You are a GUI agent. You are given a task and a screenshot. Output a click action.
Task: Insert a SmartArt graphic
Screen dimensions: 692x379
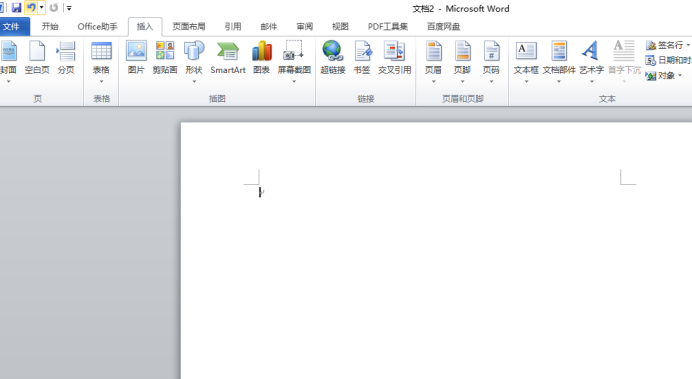[228, 57]
